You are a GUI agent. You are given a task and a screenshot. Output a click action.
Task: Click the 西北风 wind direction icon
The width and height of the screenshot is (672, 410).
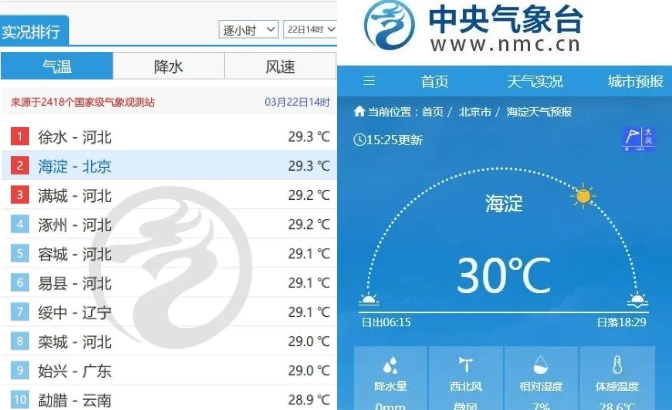[x=465, y=365]
